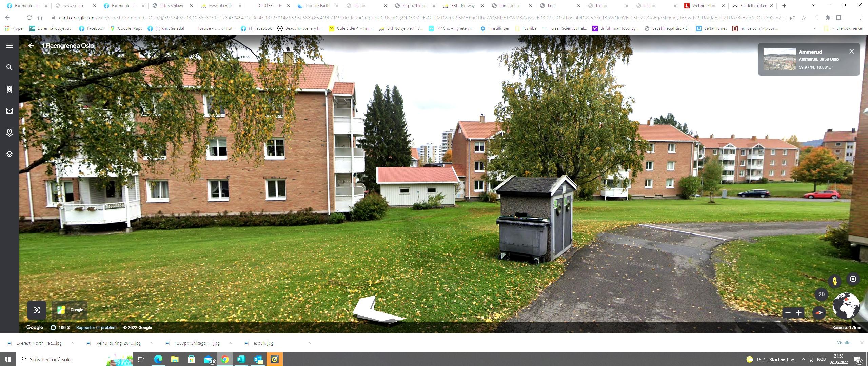
Task: Switch to the Filadelfiakirken tab
Action: (x=753, y=6)
